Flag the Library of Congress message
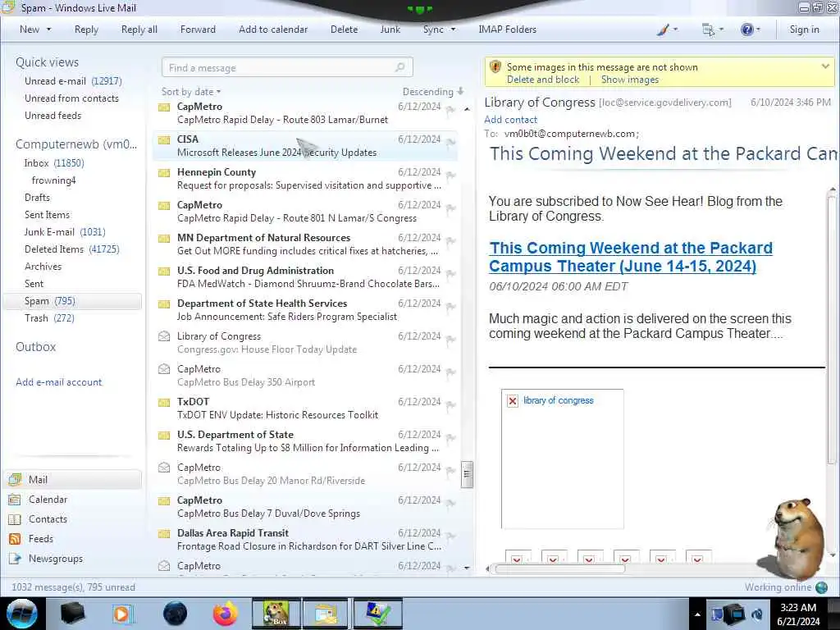This screenshot has height=630, width=840. pos(450,339)
